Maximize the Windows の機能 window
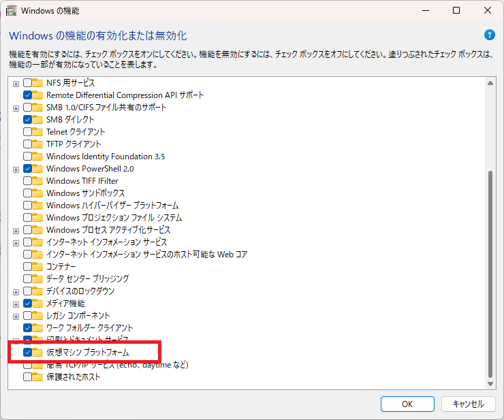Image resolution: width=504 pixels, height=420 pixels. (456, 10)
